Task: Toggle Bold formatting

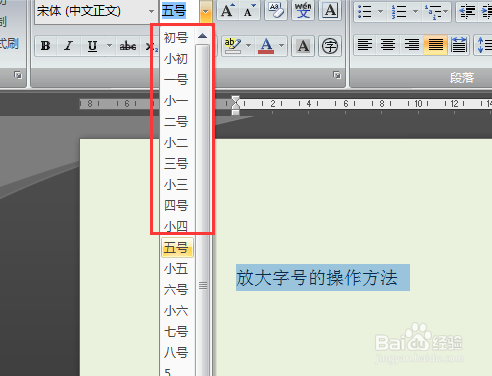Action: point(45,46)
